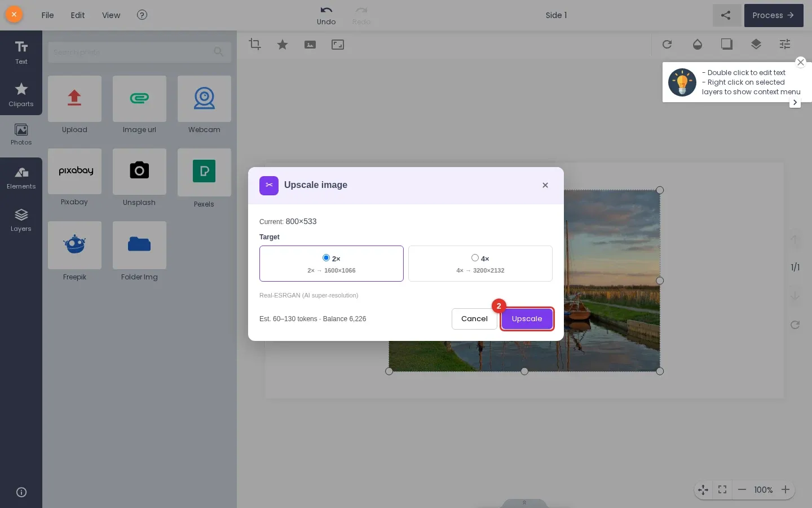This screenshot has width=812, height=508.
Task: Select the 2× upscale target
Action: [332, 264]
